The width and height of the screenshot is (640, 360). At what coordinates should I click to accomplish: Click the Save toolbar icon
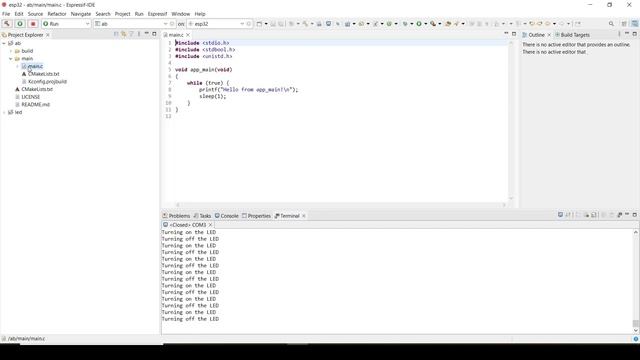[273, 24]
